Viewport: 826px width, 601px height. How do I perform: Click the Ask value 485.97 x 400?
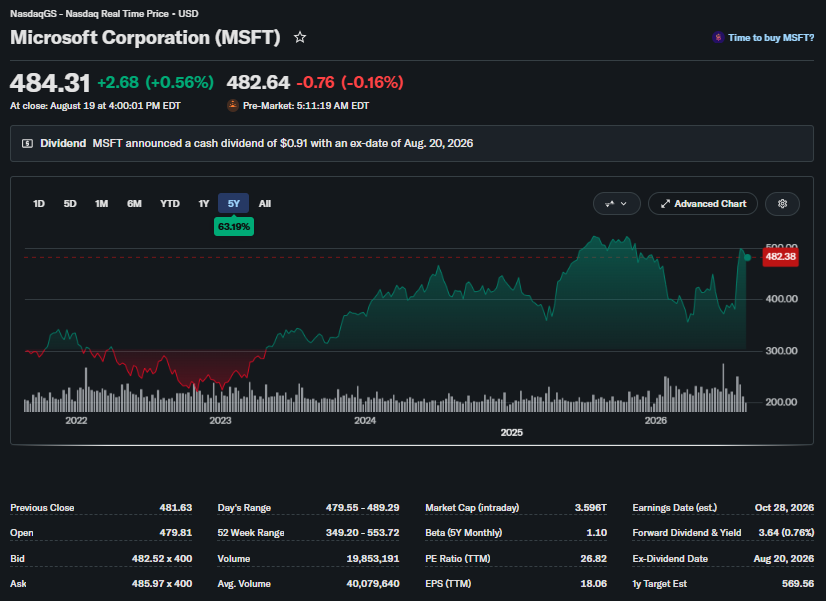pyautogui.click(x=162, y=584)
